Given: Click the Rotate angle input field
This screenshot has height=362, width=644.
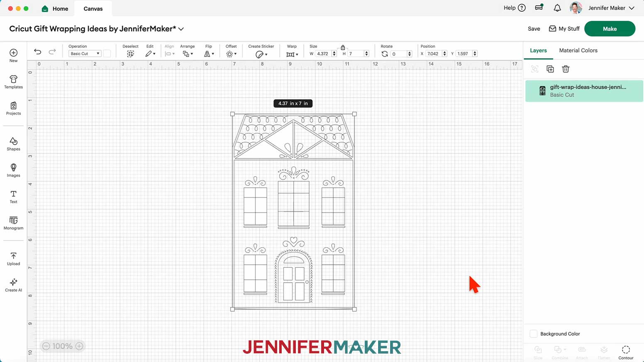Looking at the screenshot, I should [x=398, y=54].
